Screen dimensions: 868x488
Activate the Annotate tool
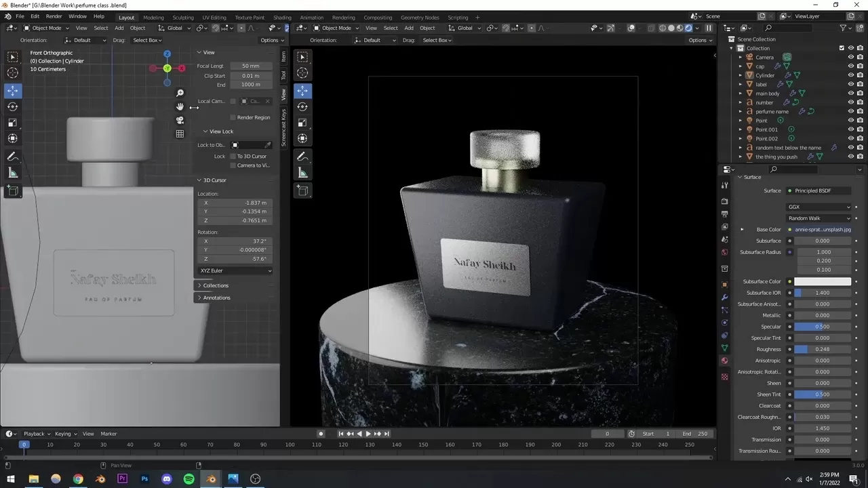13,157
